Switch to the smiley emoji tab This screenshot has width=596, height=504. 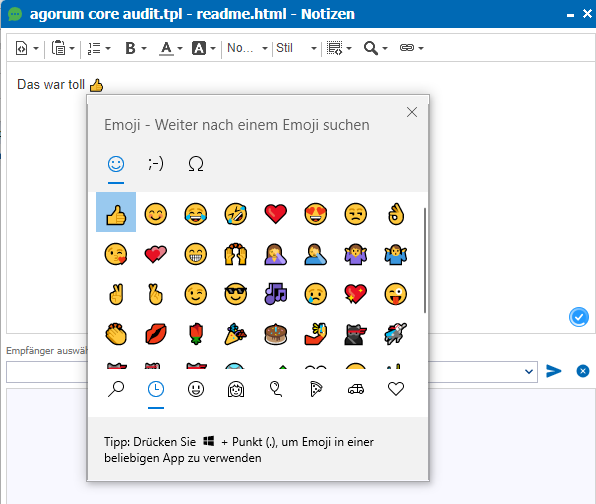click(116, 164)
